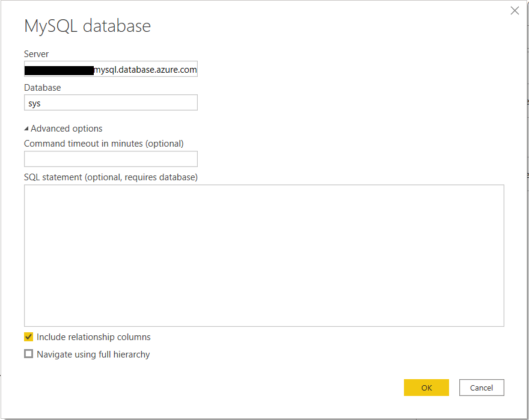
Task: Click the Advanced options label text
Action: [x=67, y=128]
